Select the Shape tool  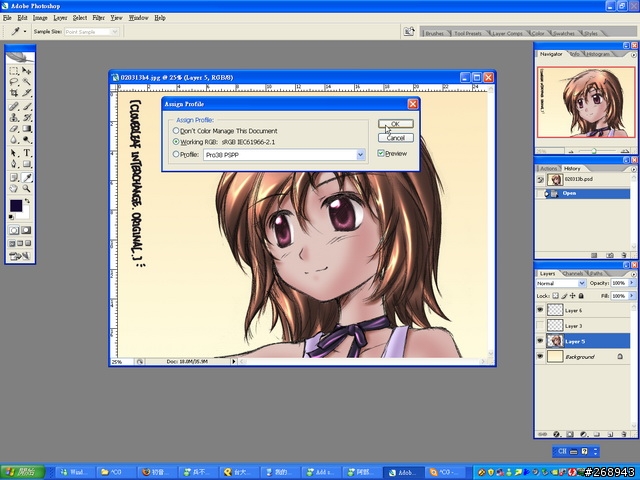(x=27, y=164)
